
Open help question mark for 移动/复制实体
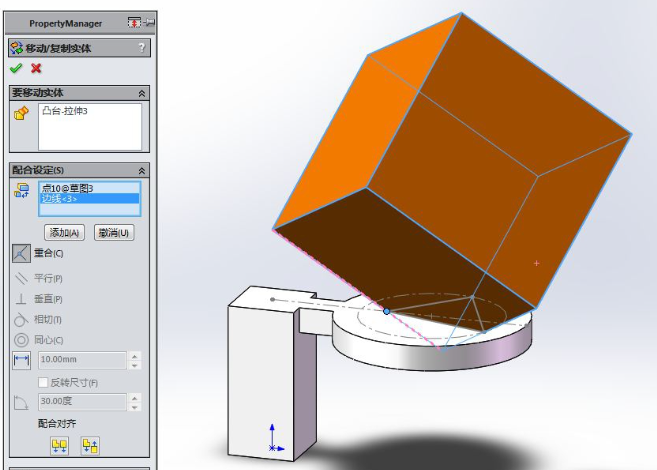point(142,48)
